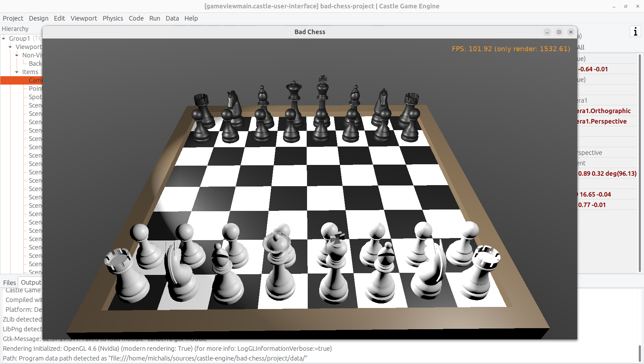This screenshot has width=644, height=364.
Task: Click the 'Compiled wit' log line
Action: click(x=24, y=300)
